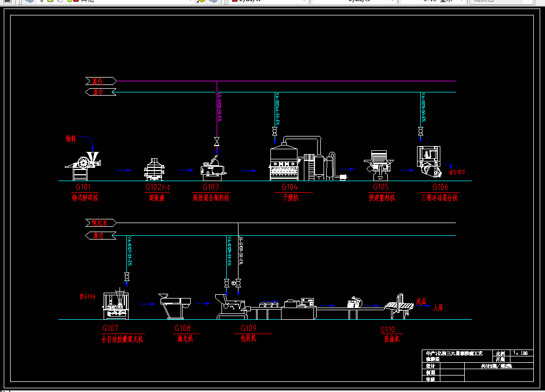This screenshot has width=545, height=392.
Task: Select the 1:100 scale value in title block
Action: tap(521, 353)
